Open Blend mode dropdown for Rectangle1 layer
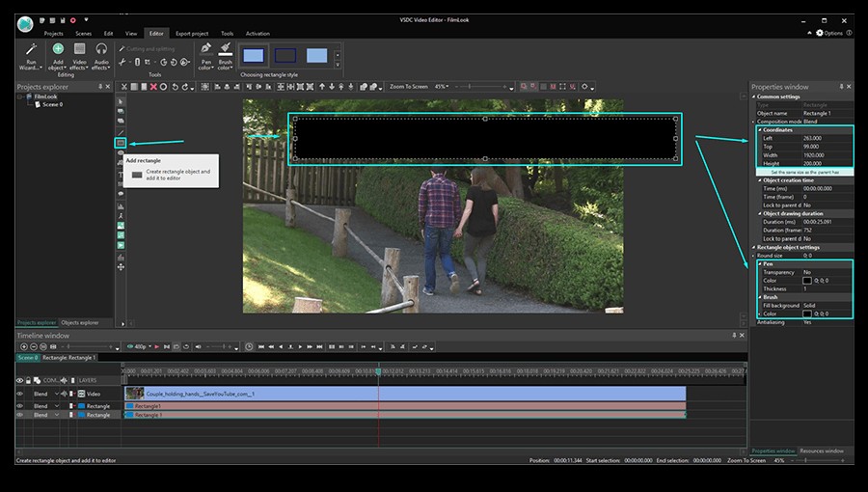The image size is (868, 492). coord(57,406)
